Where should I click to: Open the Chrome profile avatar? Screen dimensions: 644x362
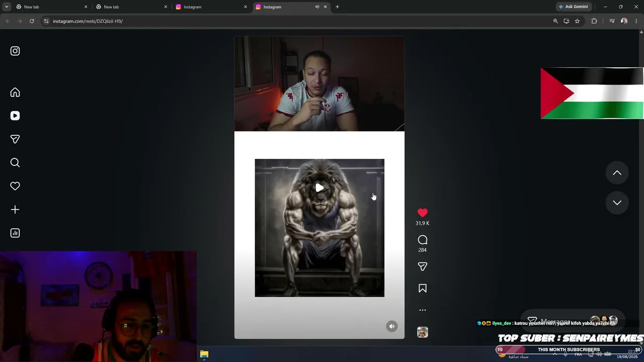[624, 21]
